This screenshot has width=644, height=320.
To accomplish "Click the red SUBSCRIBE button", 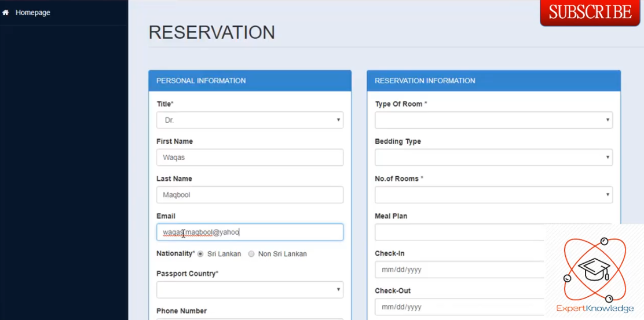I will pos(590,12).
